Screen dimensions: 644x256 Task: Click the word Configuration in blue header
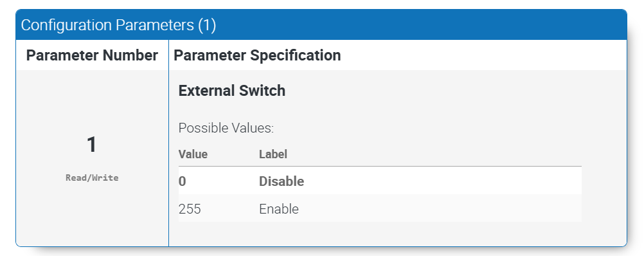[66, 26]
